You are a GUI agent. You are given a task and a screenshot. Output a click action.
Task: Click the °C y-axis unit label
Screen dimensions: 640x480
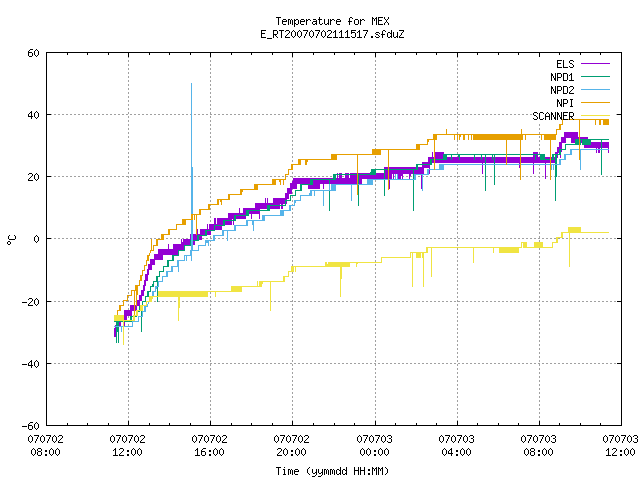coord(11,240)
